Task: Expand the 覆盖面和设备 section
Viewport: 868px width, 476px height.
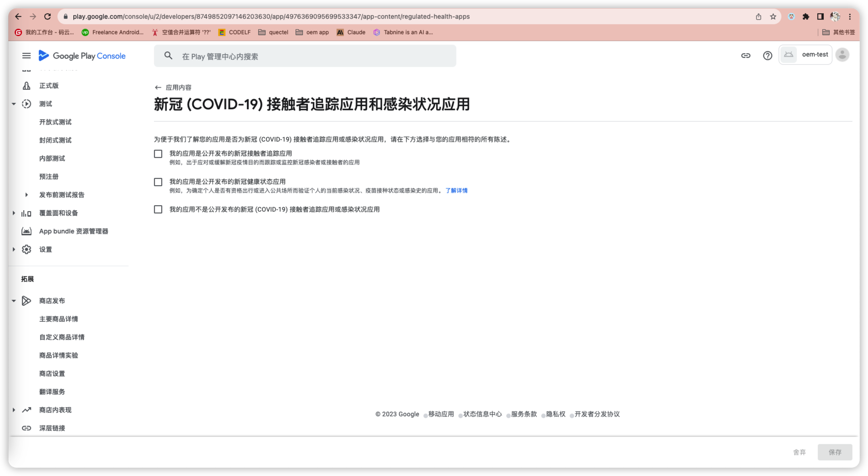Action: (x=14, y=213)
